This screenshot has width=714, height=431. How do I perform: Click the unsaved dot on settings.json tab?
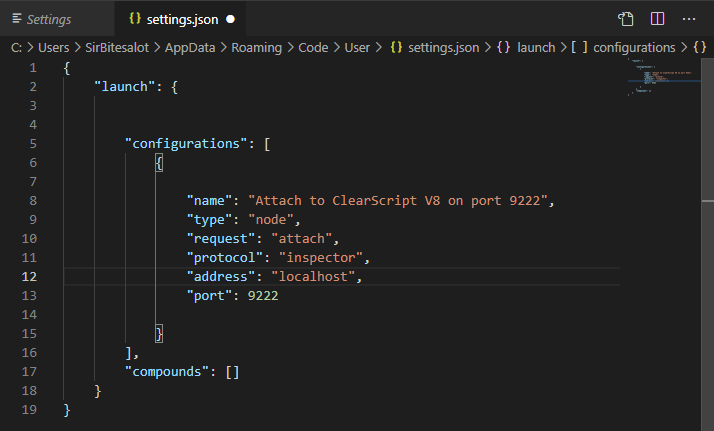coord(231,19)
